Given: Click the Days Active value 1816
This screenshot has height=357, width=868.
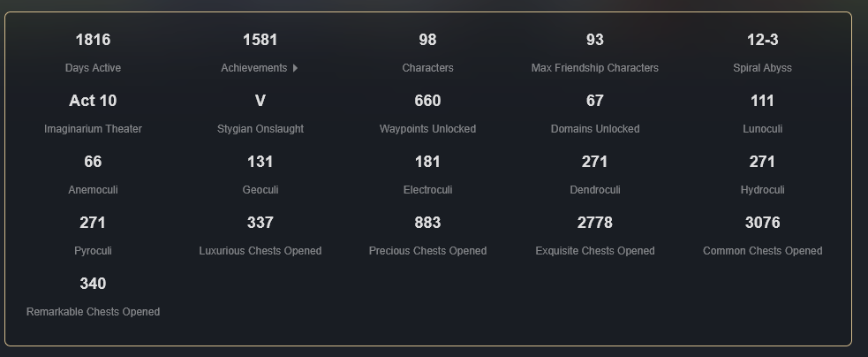Looking at the screenshot, I should pos(93,40).
